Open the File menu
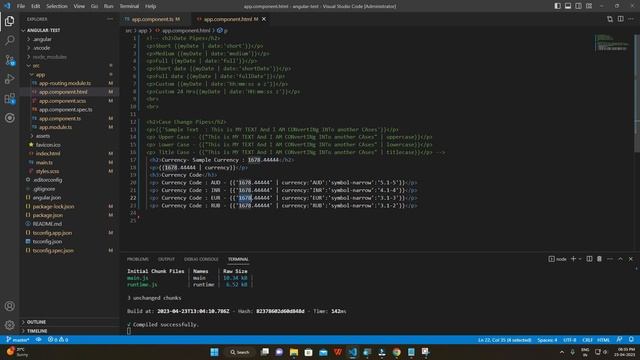Viewport: 640px width, 360px height. 21,6
